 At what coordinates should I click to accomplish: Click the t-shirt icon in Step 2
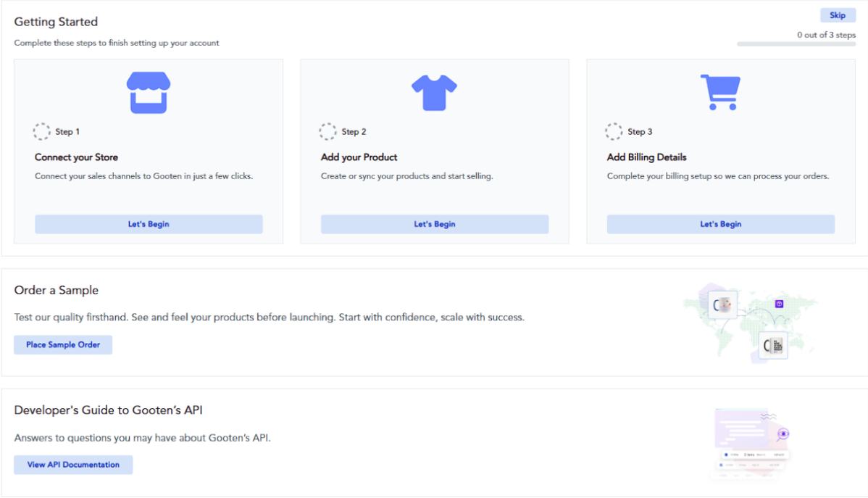(434, 93)
